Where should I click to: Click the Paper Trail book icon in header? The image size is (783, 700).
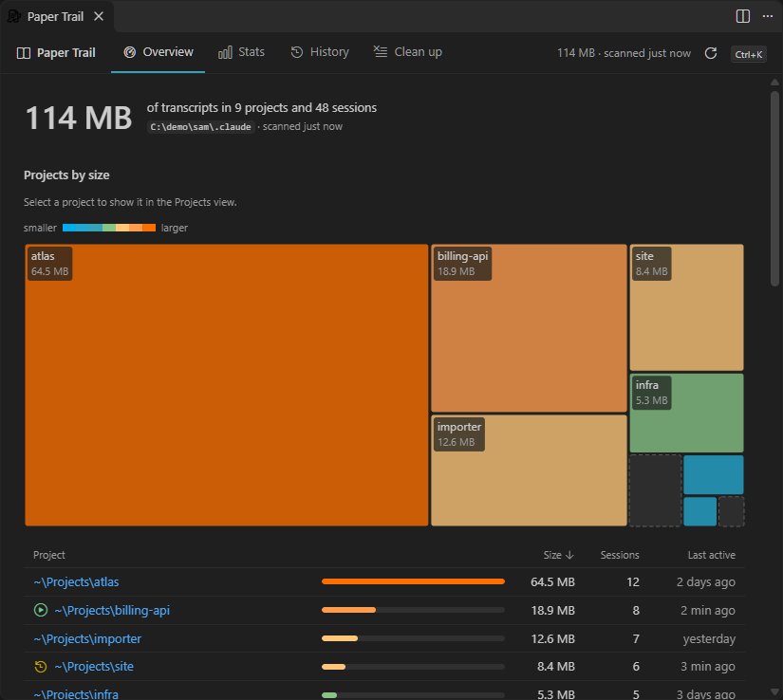[x=24, y=53]
